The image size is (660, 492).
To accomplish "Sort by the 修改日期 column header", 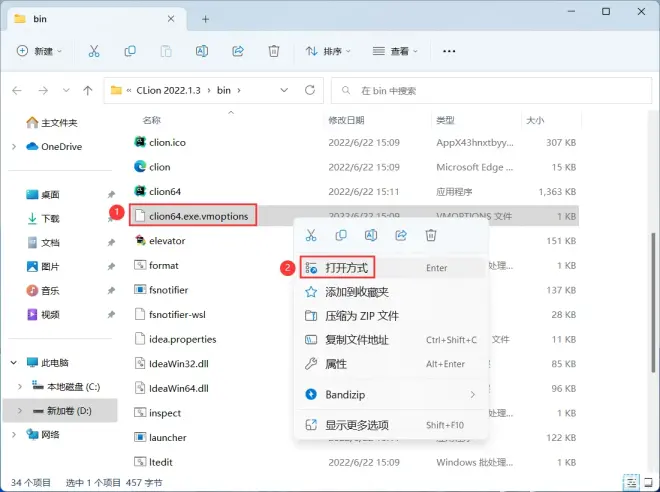I will (x=346, y=121).
